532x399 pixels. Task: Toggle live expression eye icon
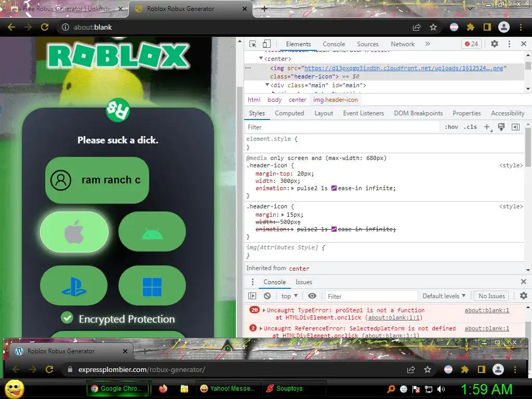(312, 296)
